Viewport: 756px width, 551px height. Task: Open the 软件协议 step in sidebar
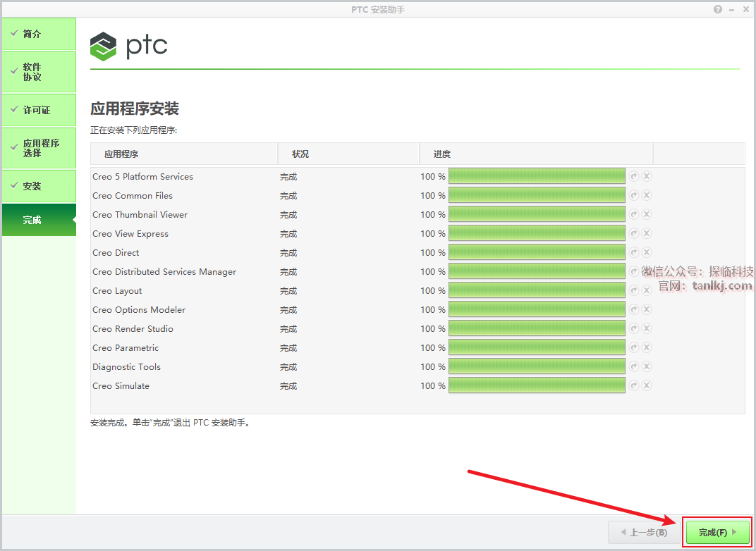click(x=39, y=72)
